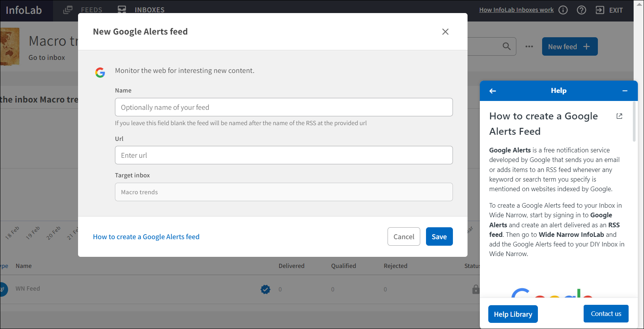The image size is (644, 329).
Task: Click the Rejected column header
Action: pos(395,266)
